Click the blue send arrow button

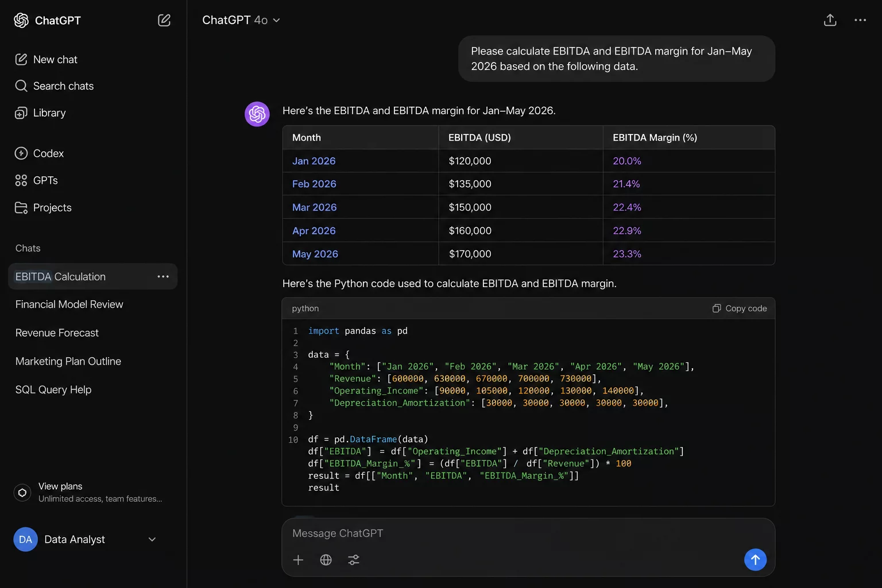755,559
